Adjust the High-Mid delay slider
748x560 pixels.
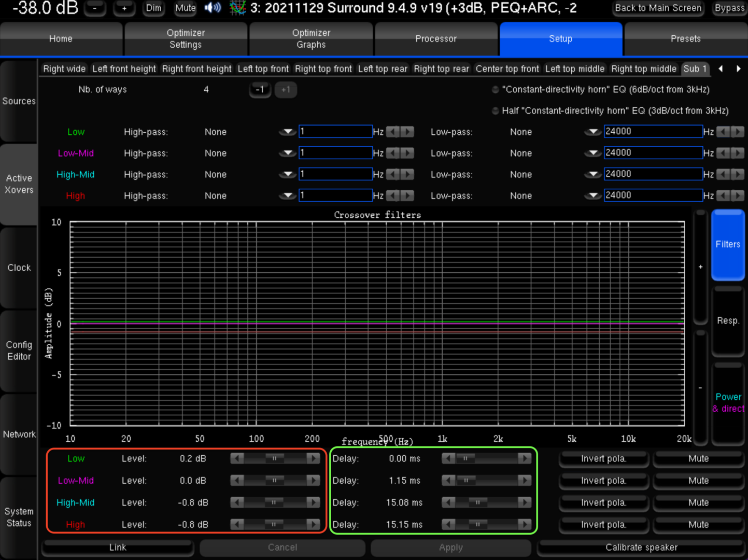pyautogui.click(x=477, y=502)
